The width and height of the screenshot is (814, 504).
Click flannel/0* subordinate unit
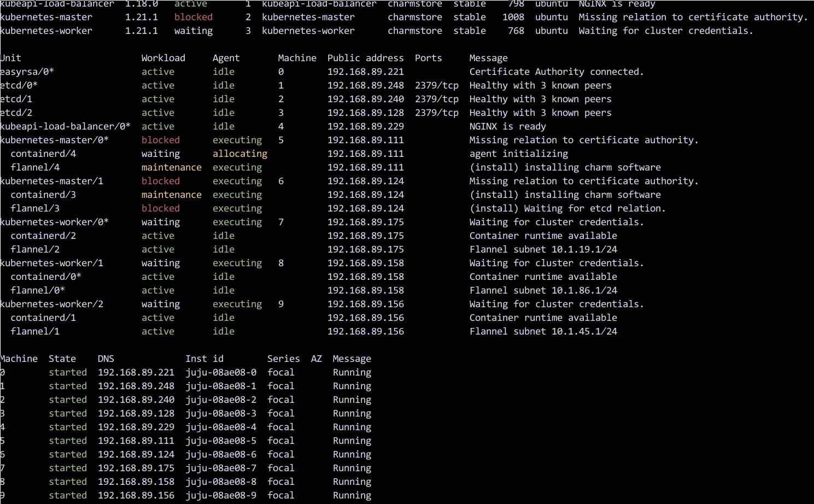(x=38, y=290)
